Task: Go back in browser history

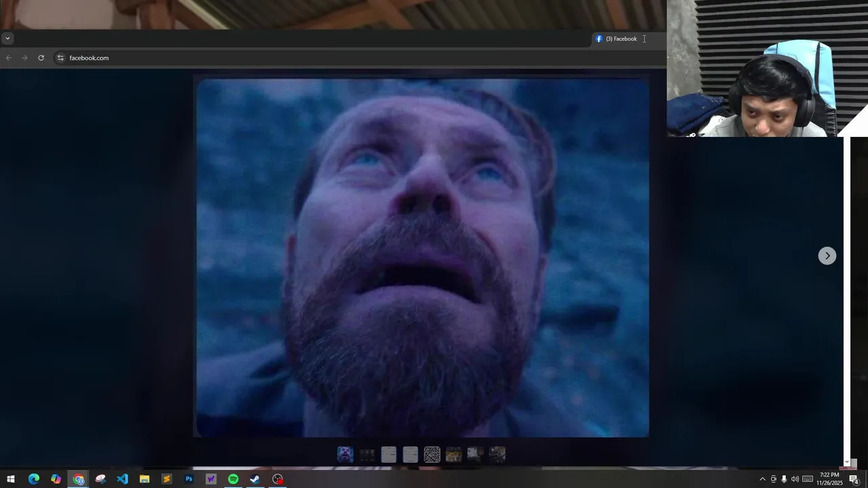Action: point(9,58)
